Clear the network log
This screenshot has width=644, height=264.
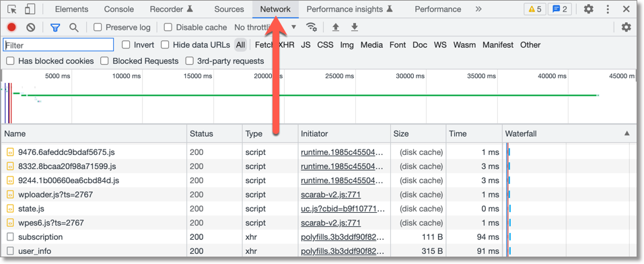click(31, 28)
